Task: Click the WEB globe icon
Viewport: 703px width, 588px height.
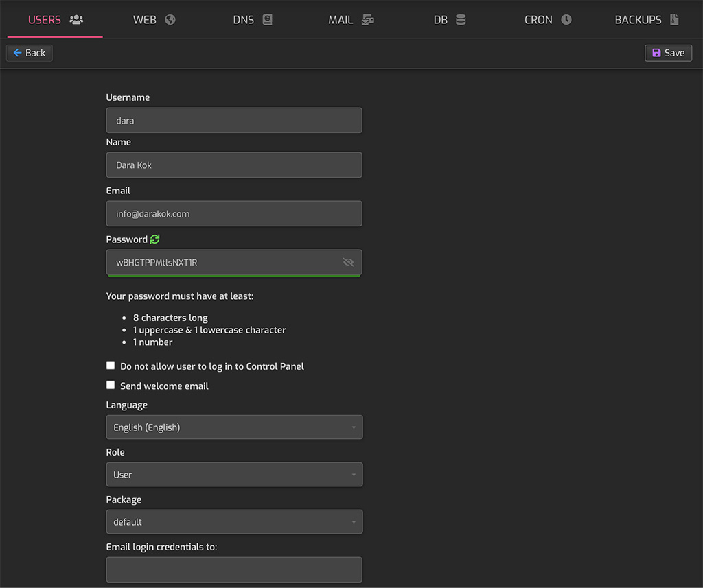Action: pyautogui.click(x=170, y=20)
